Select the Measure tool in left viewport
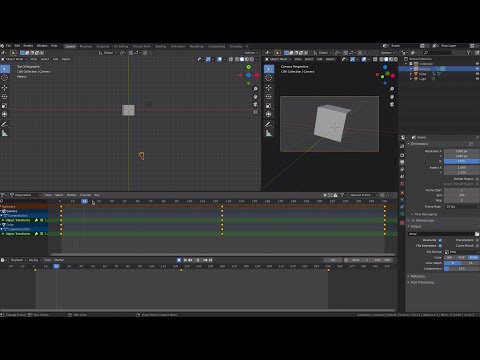Viewport: 480px width, 360px height. tap(5, 133)
